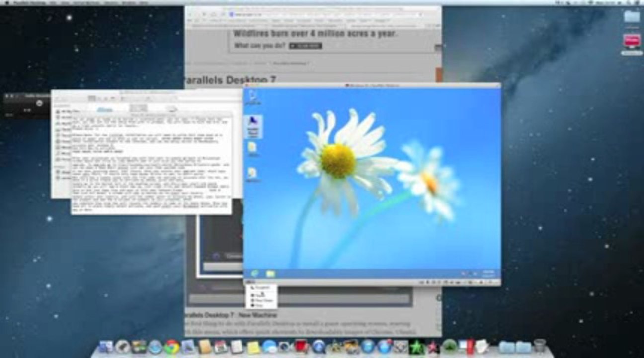Open the Trash in the Dock

pyautogui.click(x=540, y=347)
